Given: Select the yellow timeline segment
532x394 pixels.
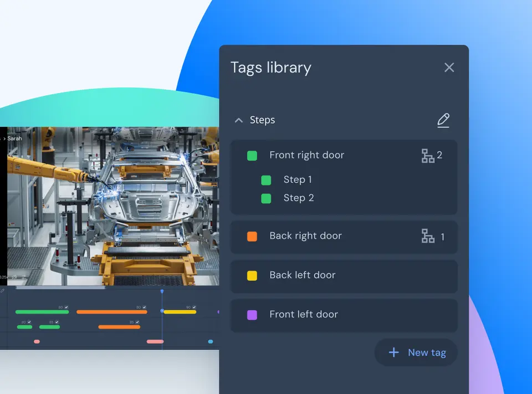Looking at the screenshot, I should click(x=180, y=312).
